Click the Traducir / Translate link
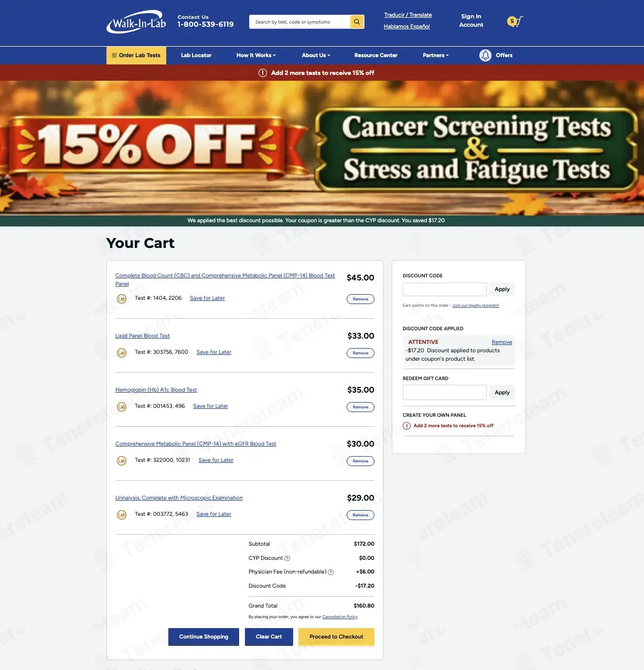The image size is (644, 670). (x=408, y=15)
